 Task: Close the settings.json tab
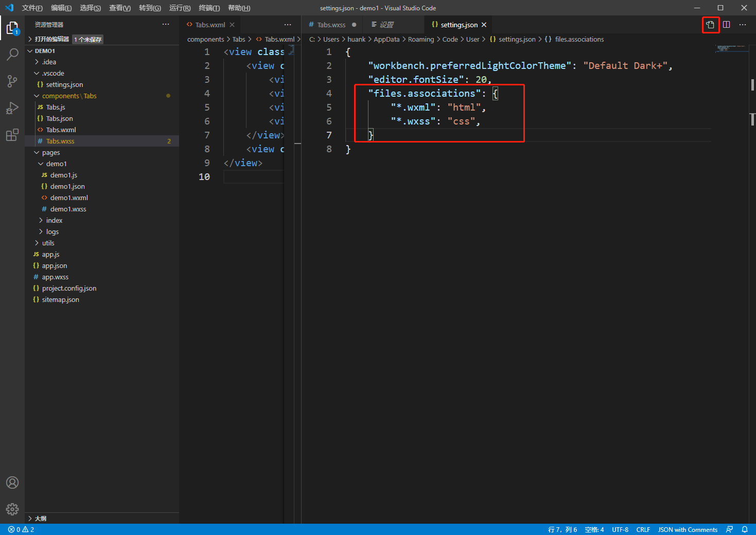484,24
